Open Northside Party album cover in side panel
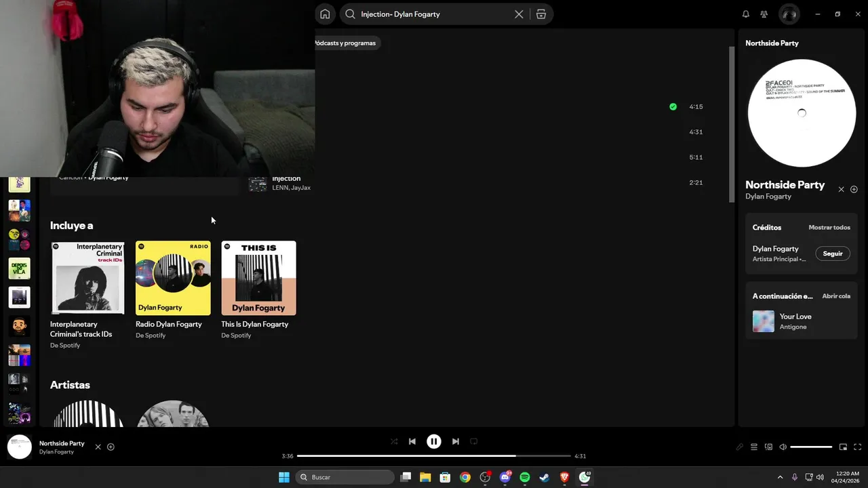Viewport: 868px width, 488px height. pos(802,113)
